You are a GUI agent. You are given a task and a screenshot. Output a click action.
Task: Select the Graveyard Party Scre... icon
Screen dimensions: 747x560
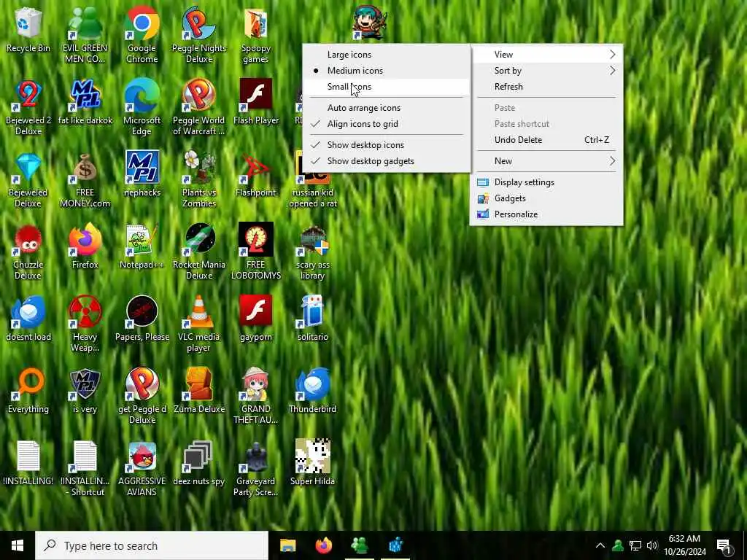point(256,469)
